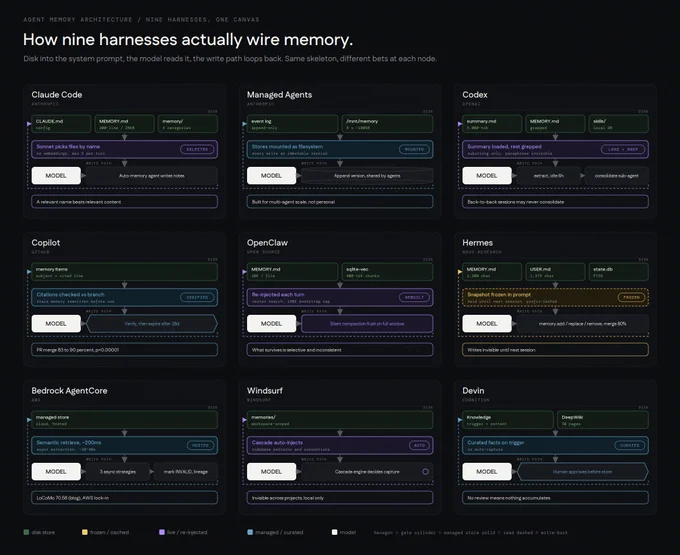
Task: Click the white model legend swatch
Action: (x=334, y=532)
